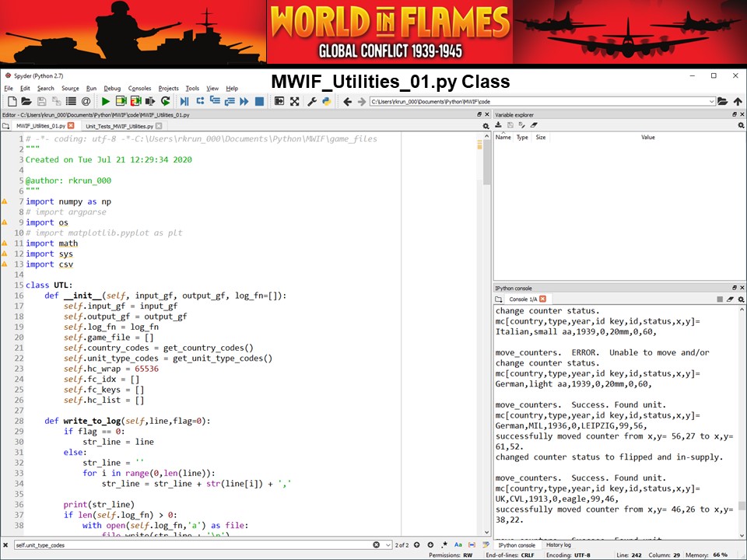Open the browse tabs list icon
Screen dimensions: 747x560
point(71,101)
